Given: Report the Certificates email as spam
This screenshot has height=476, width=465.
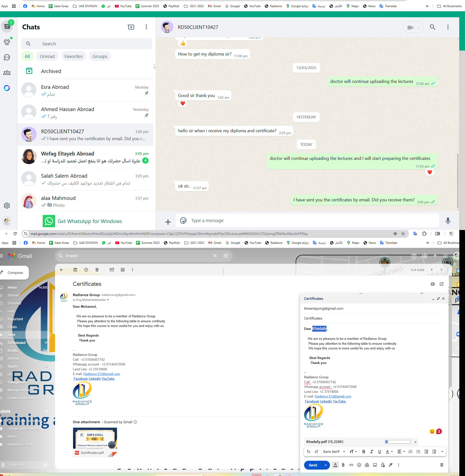Looking at the screenshot, I should tap(86, 270).
